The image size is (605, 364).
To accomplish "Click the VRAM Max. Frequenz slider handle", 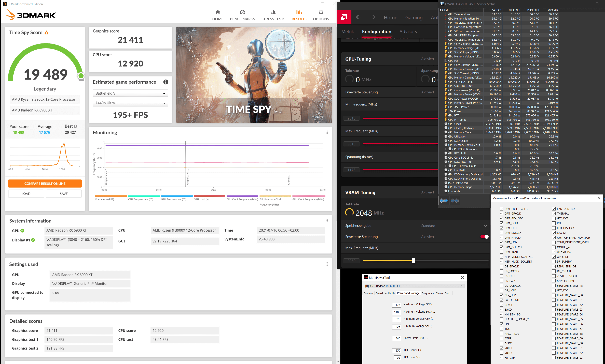I will (x=413, y=261).
